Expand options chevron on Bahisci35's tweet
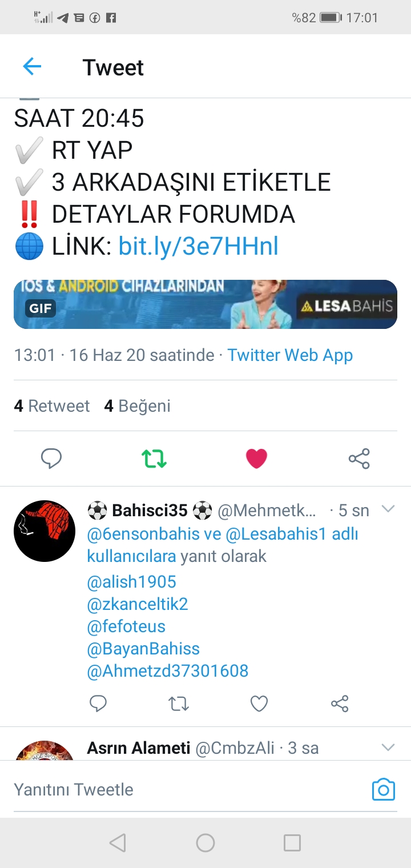 388,509
